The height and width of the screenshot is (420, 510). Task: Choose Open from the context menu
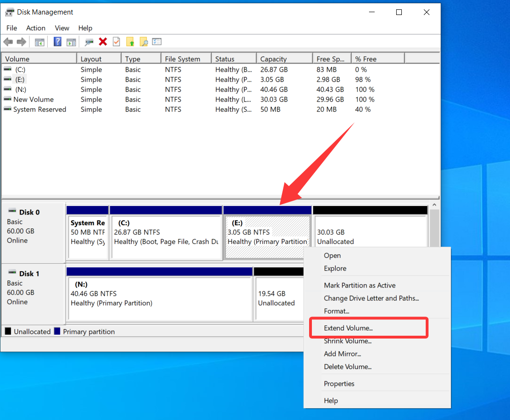[377, 256]
